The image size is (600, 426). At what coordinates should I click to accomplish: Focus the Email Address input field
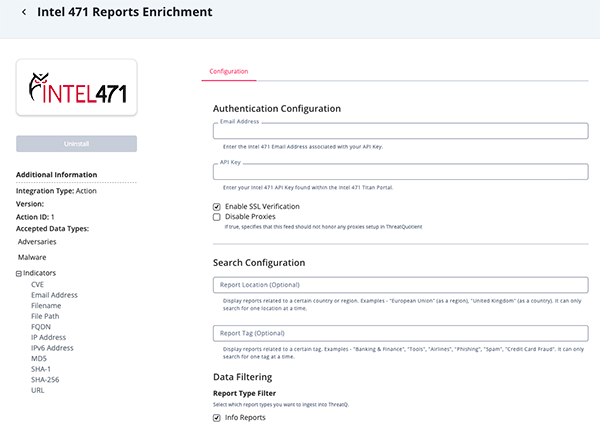(400, 131)
